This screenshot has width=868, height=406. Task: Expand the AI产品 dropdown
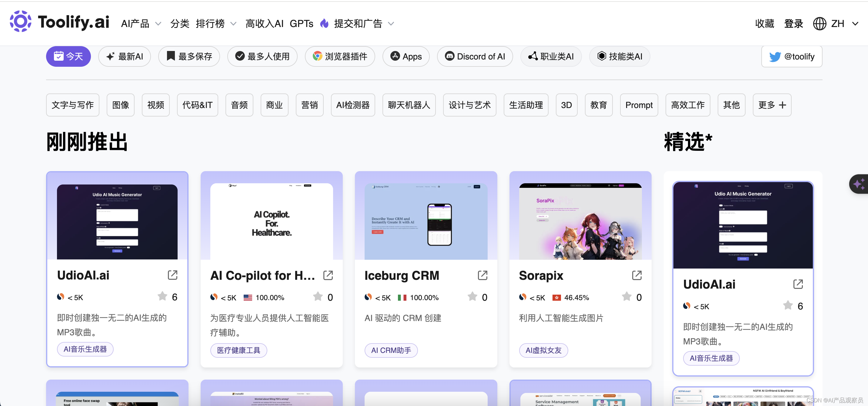(158, 24)
